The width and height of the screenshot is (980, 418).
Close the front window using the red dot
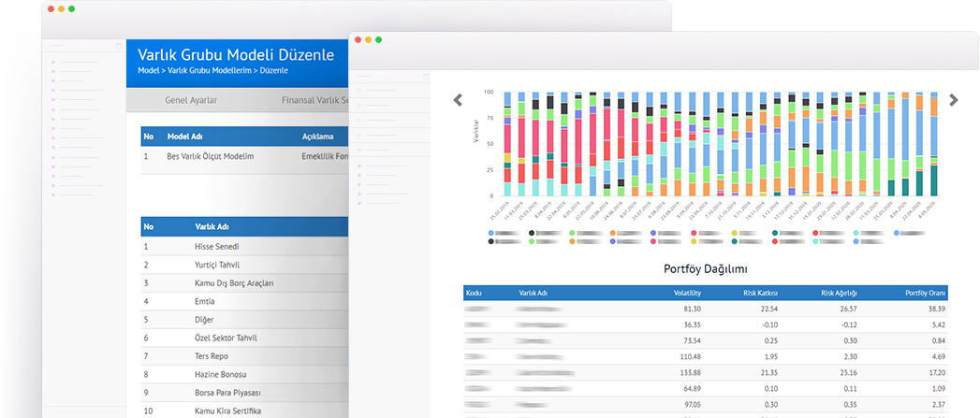[x=358, y=40]
